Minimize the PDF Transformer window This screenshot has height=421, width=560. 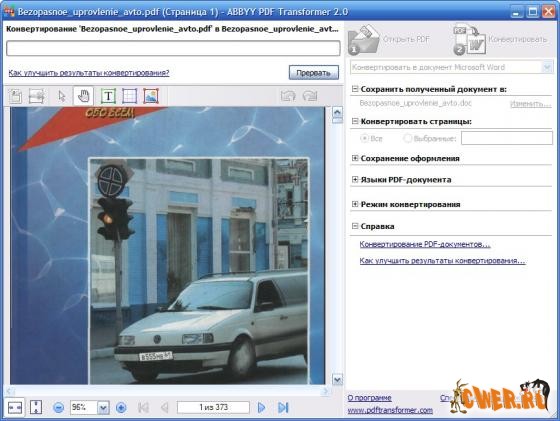(x=516, y=12)
